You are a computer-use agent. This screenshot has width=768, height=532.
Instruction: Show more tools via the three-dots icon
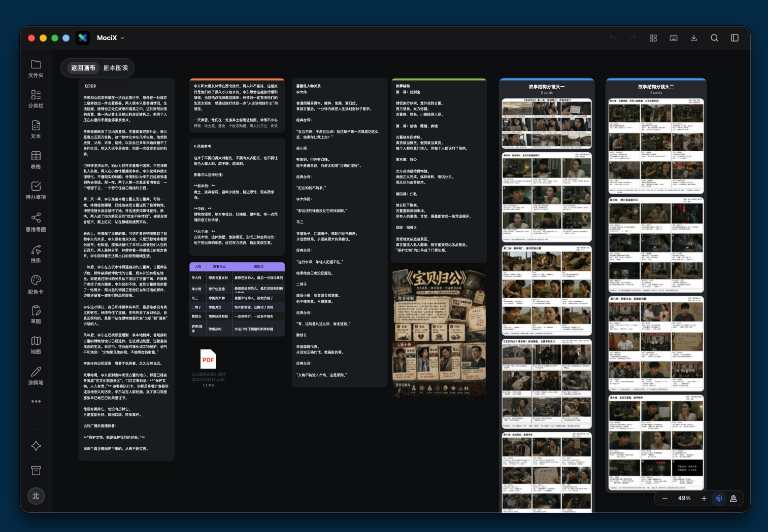tap(36, 402)
